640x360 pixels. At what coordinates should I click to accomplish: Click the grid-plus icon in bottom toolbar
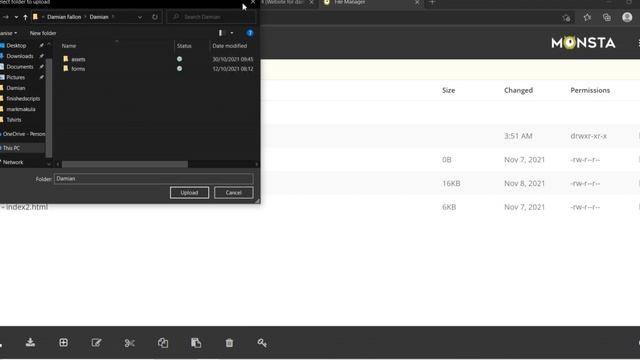coord(63,342)
